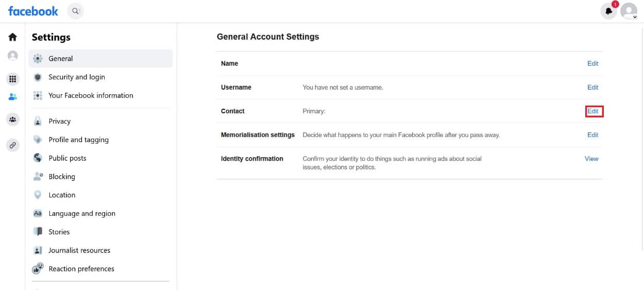View Identity confirmation details
This screenshot has height=290, width=644.
pyautogui.click(x=591, y=159)
